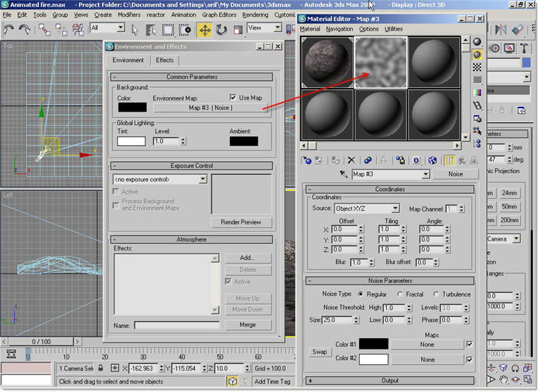Click the Render Preview button
Image resolution: width=539 pixels, height=392 pixels.
pos(241,222)
